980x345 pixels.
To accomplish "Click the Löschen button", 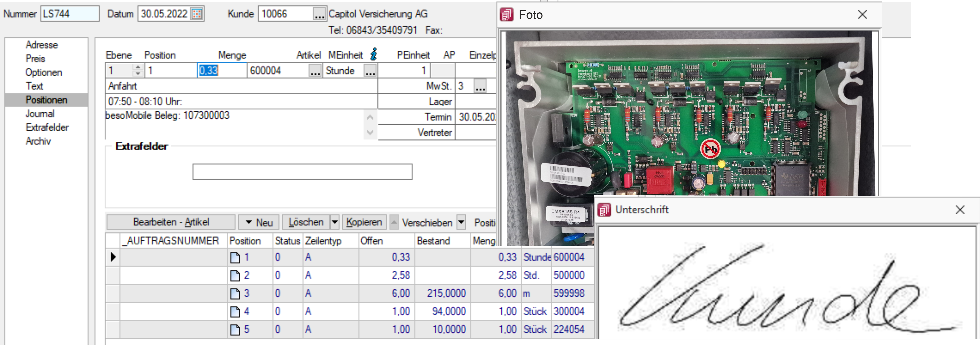I will (306, 222).
